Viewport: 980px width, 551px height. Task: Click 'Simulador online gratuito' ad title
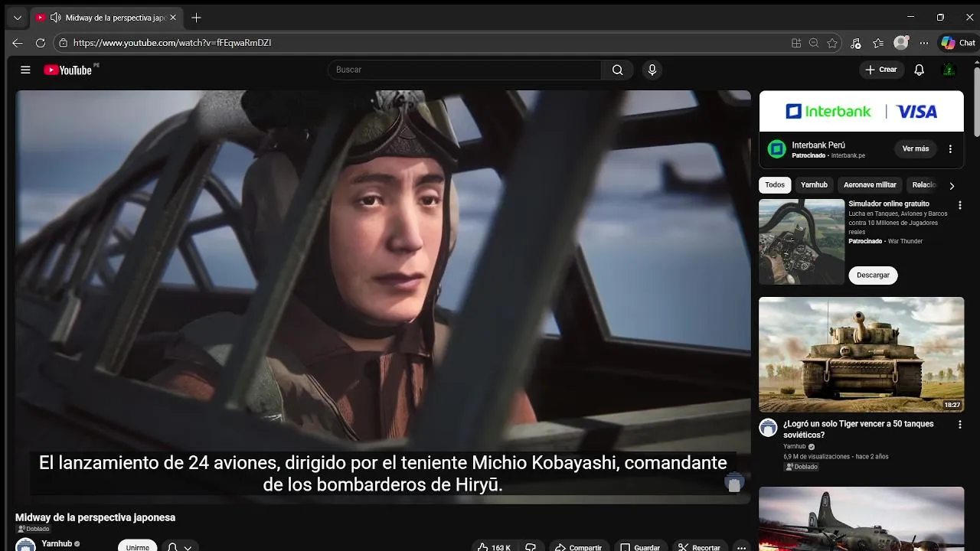[x=889, y=204]
